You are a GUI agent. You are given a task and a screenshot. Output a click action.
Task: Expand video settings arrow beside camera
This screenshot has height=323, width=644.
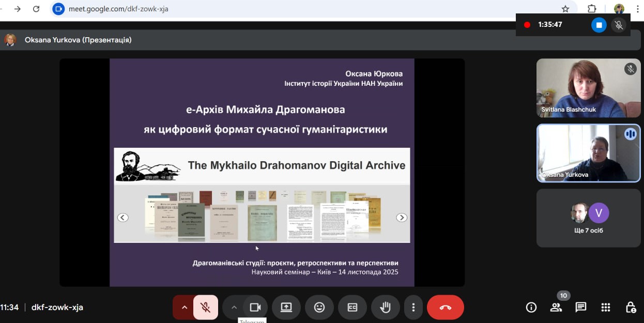click(234, 307)
